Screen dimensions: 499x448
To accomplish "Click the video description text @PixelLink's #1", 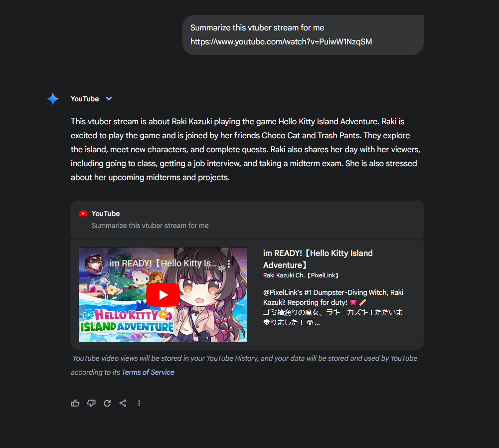I will coord(333,307).
